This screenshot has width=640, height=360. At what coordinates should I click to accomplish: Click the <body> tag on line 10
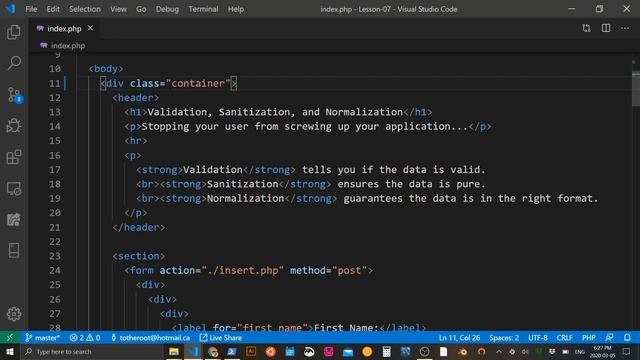click(x=106, y=69)
